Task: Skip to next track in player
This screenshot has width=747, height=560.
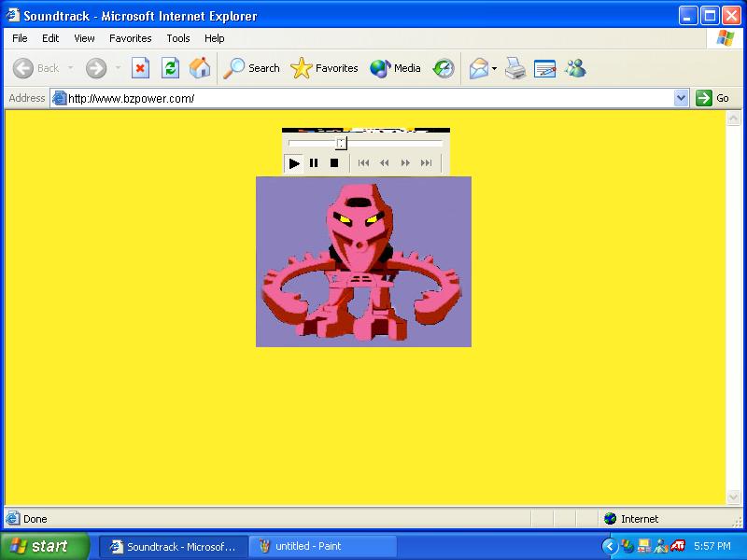Action: point(427,162)
